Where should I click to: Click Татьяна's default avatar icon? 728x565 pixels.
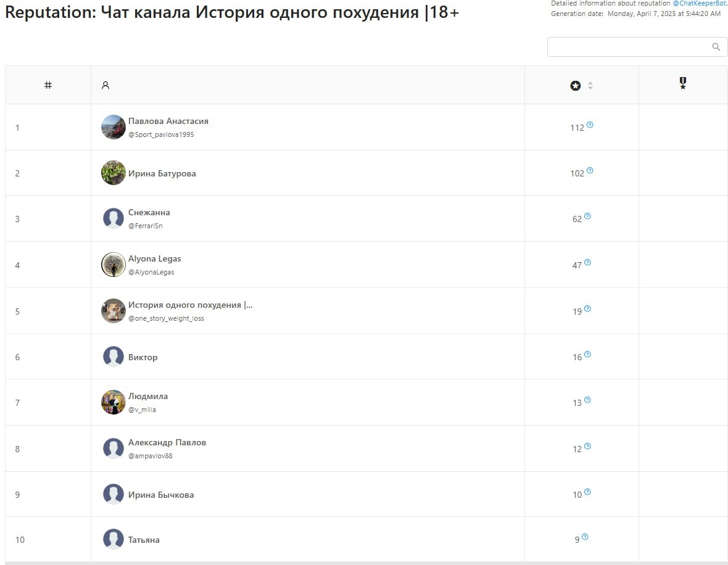(114, 539)
